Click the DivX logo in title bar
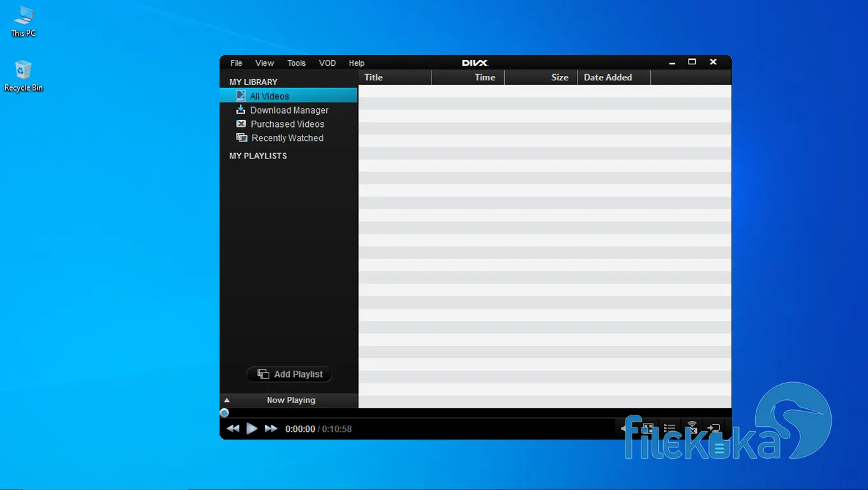868x490 pixels. 475,63
